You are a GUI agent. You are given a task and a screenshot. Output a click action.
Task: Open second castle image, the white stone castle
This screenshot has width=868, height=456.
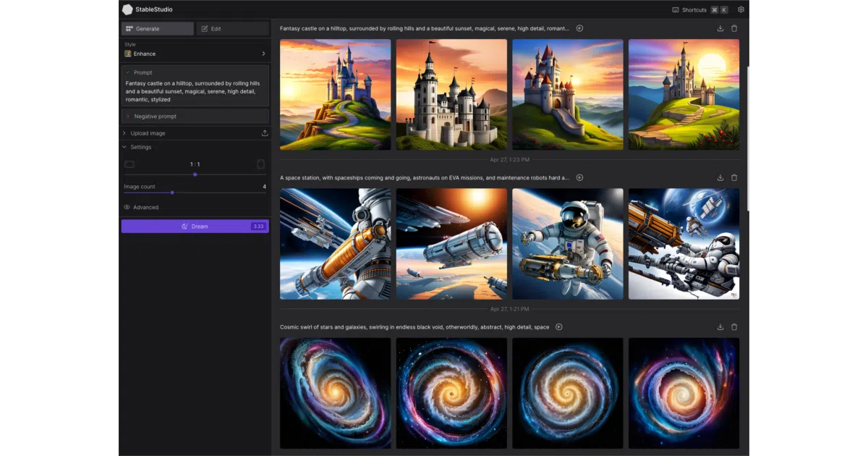(451, 94)
